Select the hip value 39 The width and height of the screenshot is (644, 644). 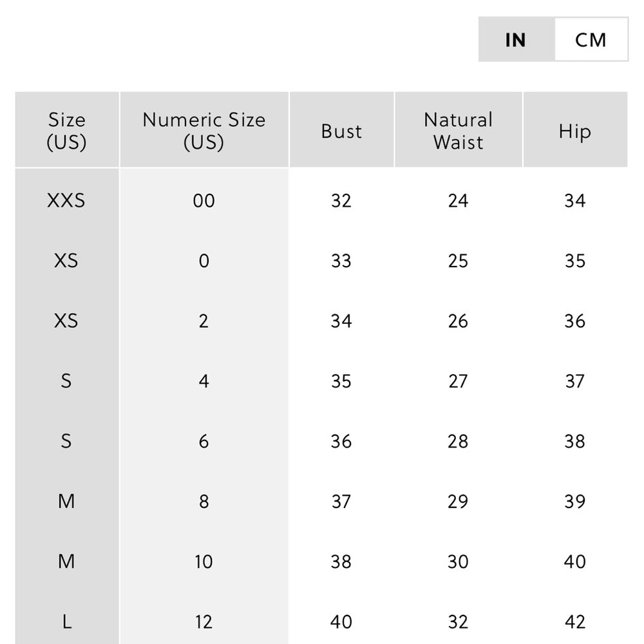(574, 502)
